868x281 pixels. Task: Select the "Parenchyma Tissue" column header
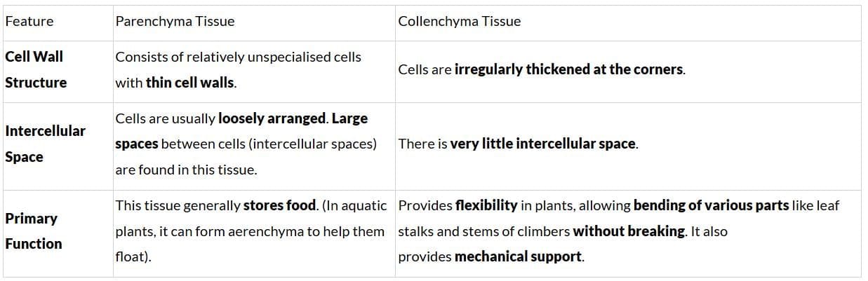pyautogui.click(x=175, y=21)
